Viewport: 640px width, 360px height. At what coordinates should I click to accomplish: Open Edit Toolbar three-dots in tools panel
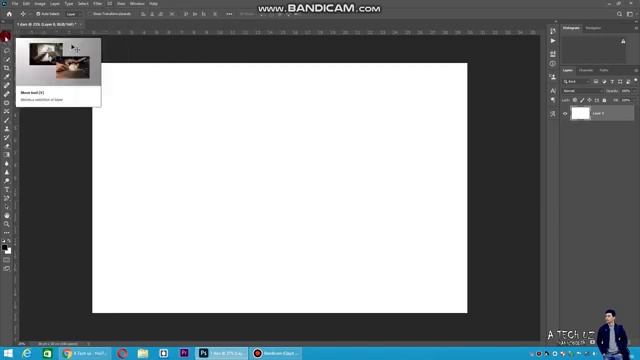coord(7,233)
